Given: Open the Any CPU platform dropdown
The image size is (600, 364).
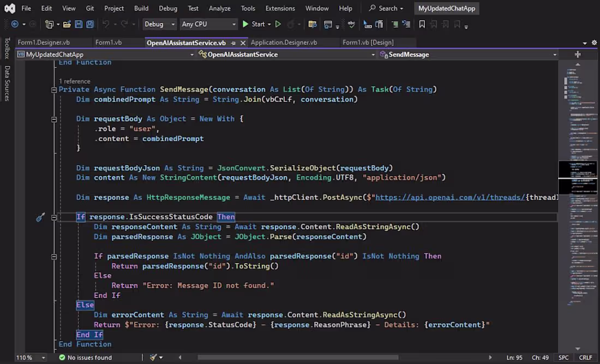Looking at the screenshot, I should tap(208, 24).
